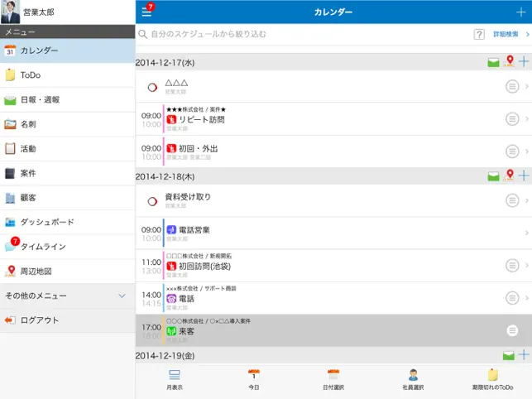Viewport: 532px width, 399px height.
Task: Open 日付選択 date picker
Action: click(x=333, y=380)
